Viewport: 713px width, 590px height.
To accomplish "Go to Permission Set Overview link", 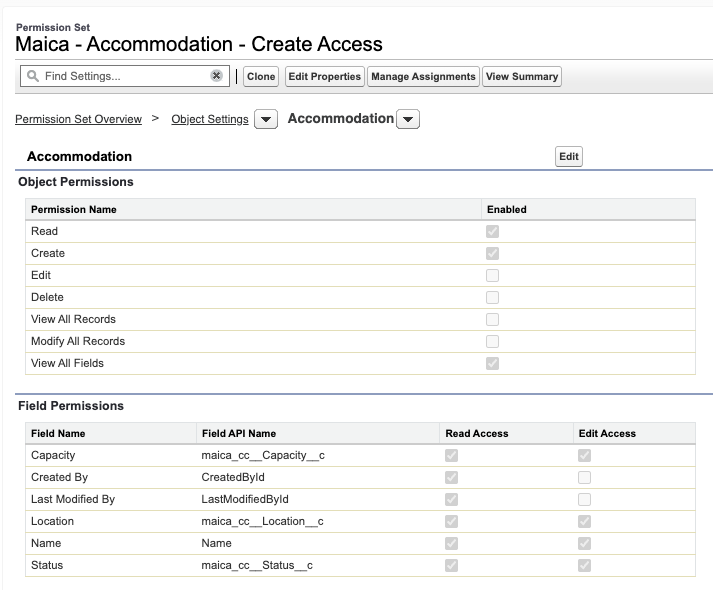I will [x=78, y=119].
